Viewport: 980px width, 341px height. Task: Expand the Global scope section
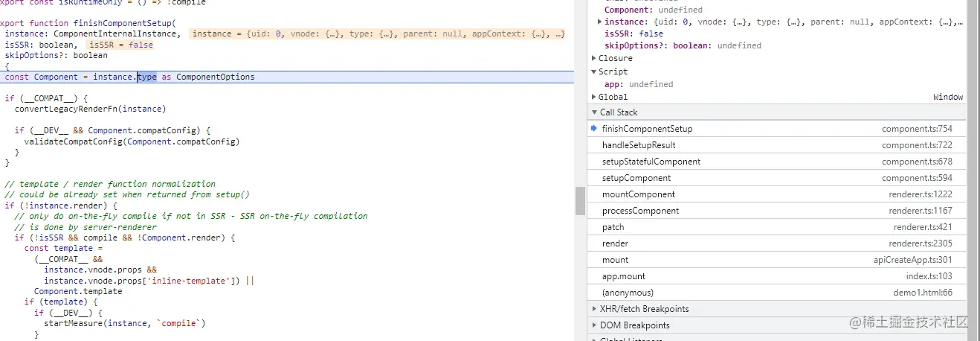tap(594, 97)
